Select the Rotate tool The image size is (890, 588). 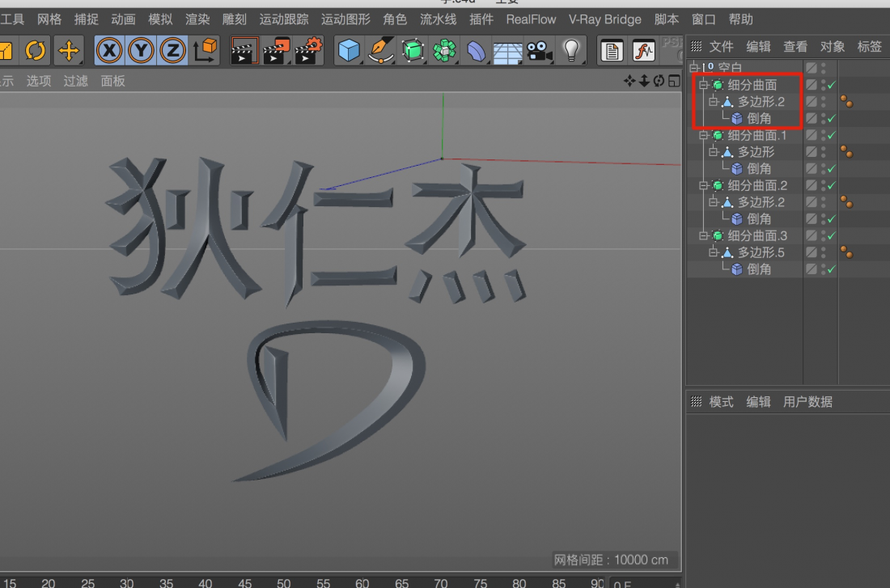coord(36,51)
